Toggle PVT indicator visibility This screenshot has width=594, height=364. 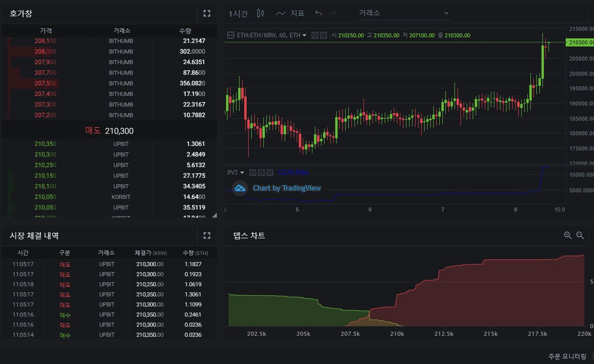click(x=252, y=173)
